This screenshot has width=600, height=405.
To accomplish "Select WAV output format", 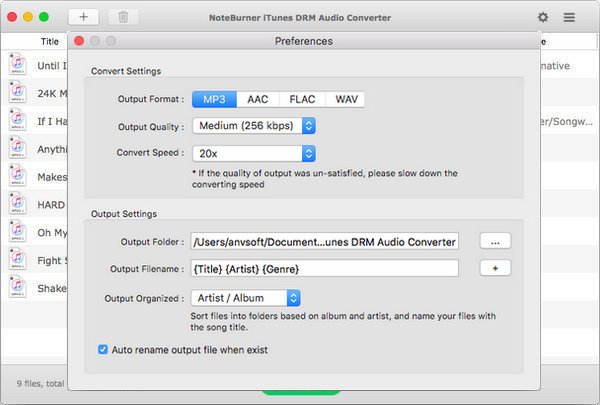I will click(346, 99).
